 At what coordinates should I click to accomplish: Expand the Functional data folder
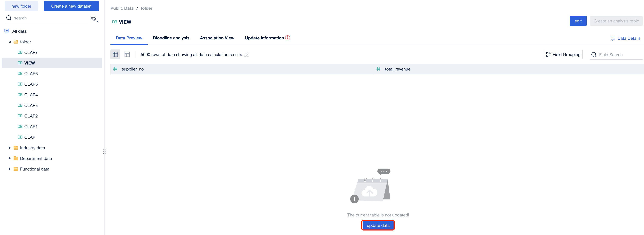pos(10,169)
